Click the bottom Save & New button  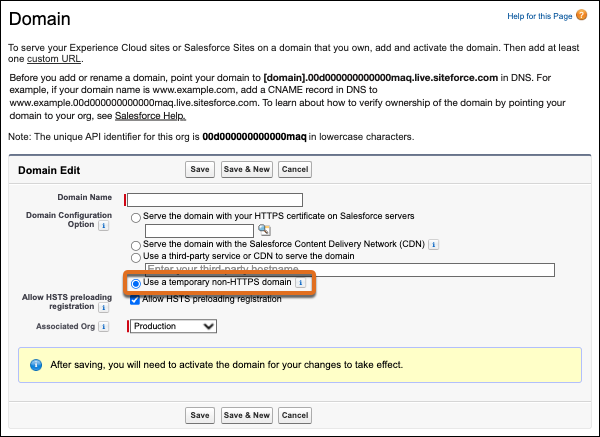pos(246,415)
